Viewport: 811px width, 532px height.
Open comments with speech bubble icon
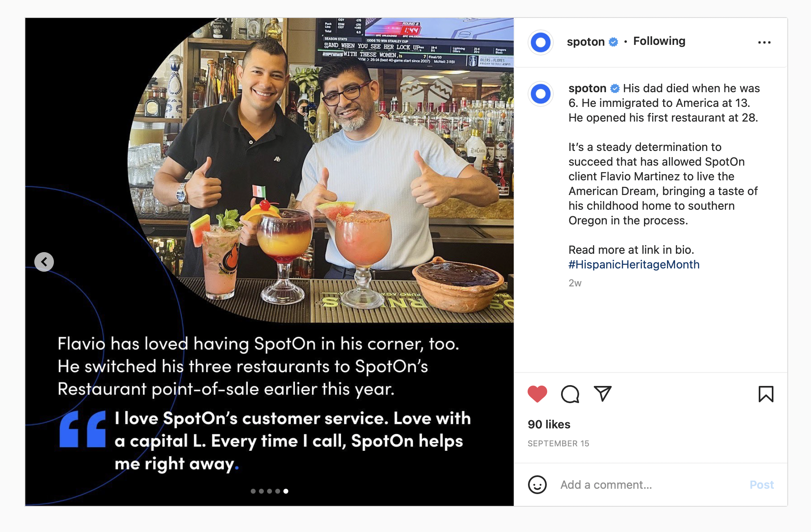point(570,394)
